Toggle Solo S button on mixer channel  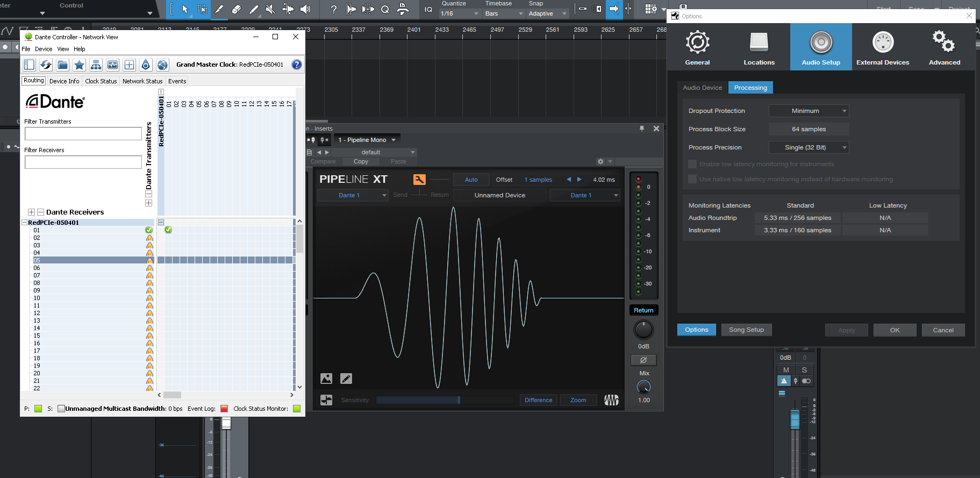point(804,370)
